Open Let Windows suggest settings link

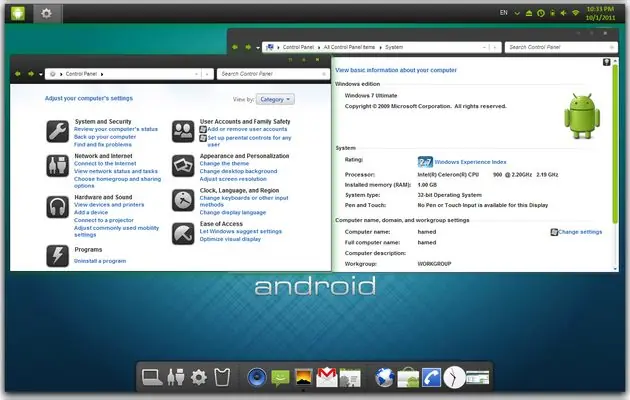tap(241, 231)
